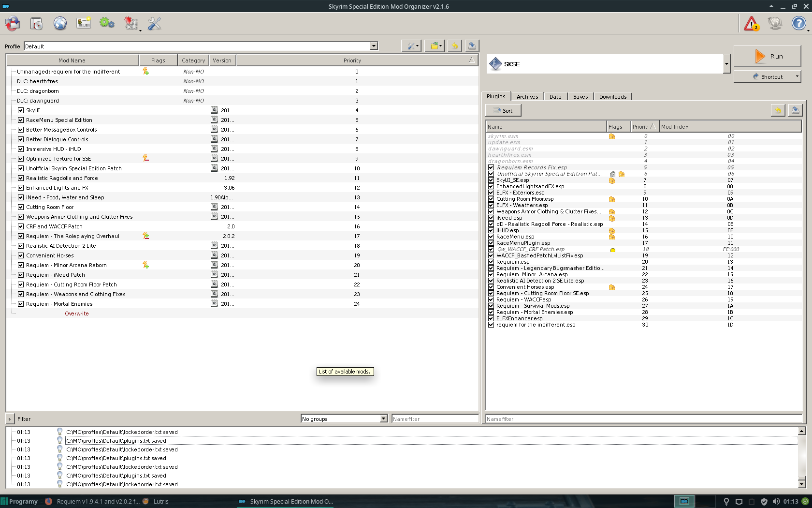Switch to the Downloads tab
Image resolution: width=812 pixels, height=508 pixels.
pyautogui.click(x=613, y=97)
